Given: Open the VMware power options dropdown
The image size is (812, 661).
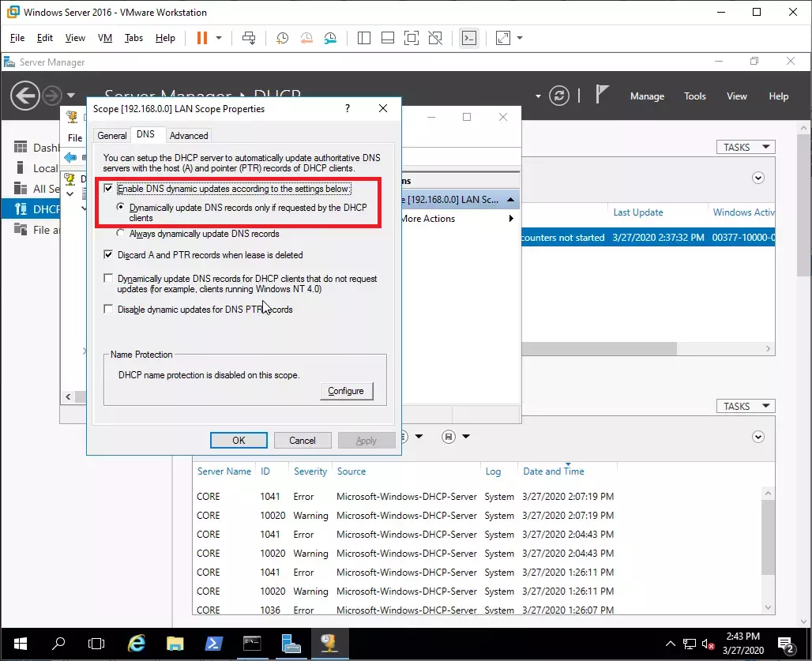Looking at the screenshot, I should click(219, 38).
